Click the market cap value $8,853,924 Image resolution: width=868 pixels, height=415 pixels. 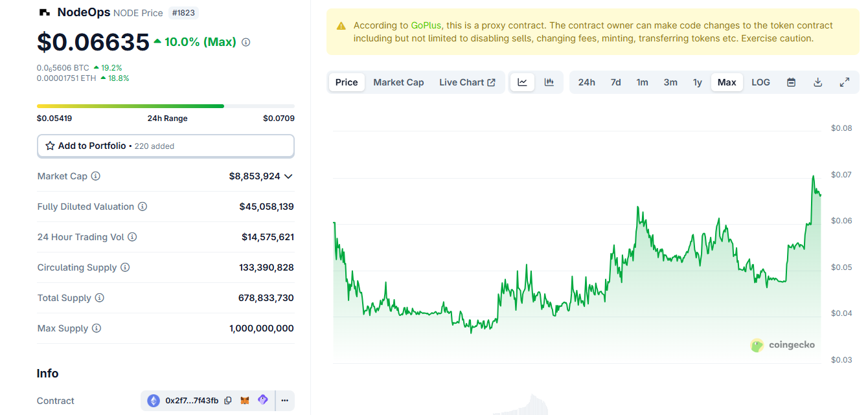255,176
